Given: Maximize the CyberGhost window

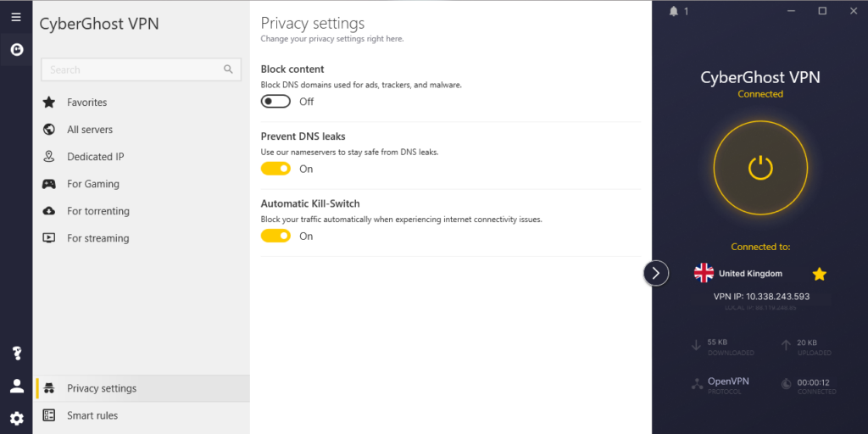Looking at the screenshot, I should tap(822, 11).
